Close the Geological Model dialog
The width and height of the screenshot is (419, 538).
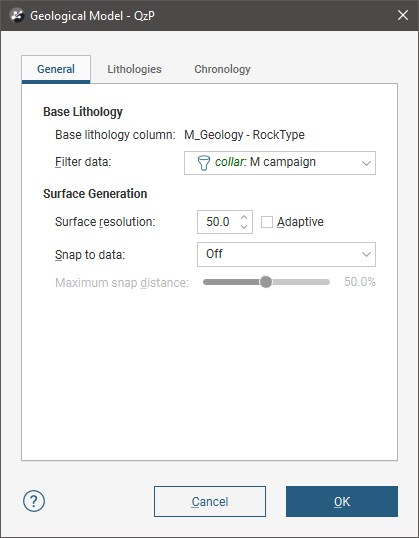click(403, 15)
